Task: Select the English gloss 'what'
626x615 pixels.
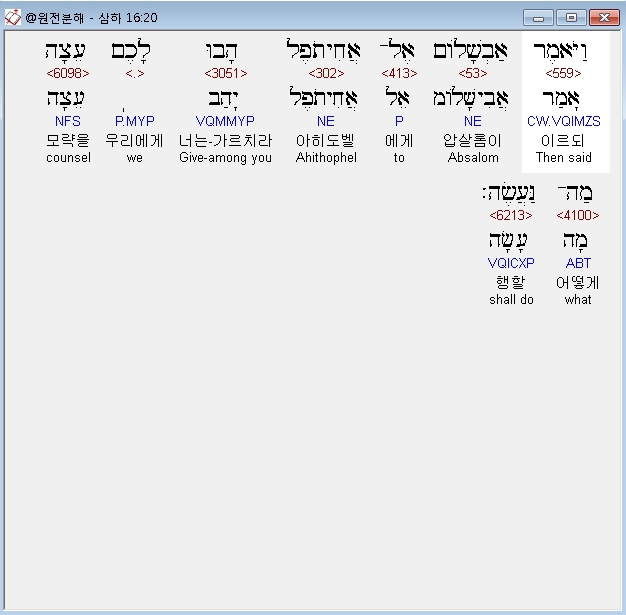Action: [578, 299]
